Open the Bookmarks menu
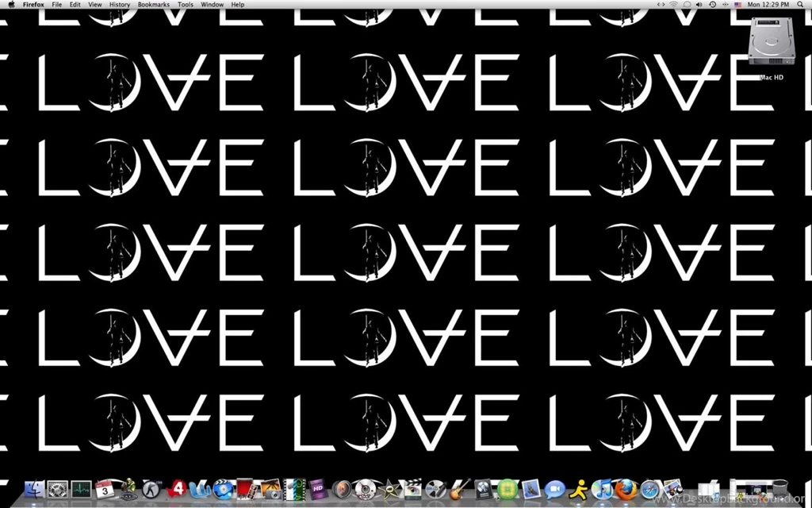The image size is (812, 508). [x=153, y=4]
